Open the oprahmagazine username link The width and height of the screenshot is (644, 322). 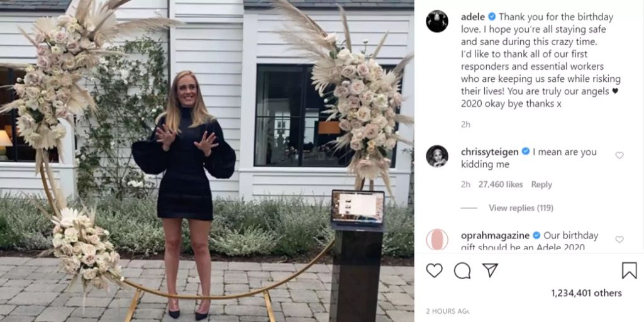[x=495, y=235]
